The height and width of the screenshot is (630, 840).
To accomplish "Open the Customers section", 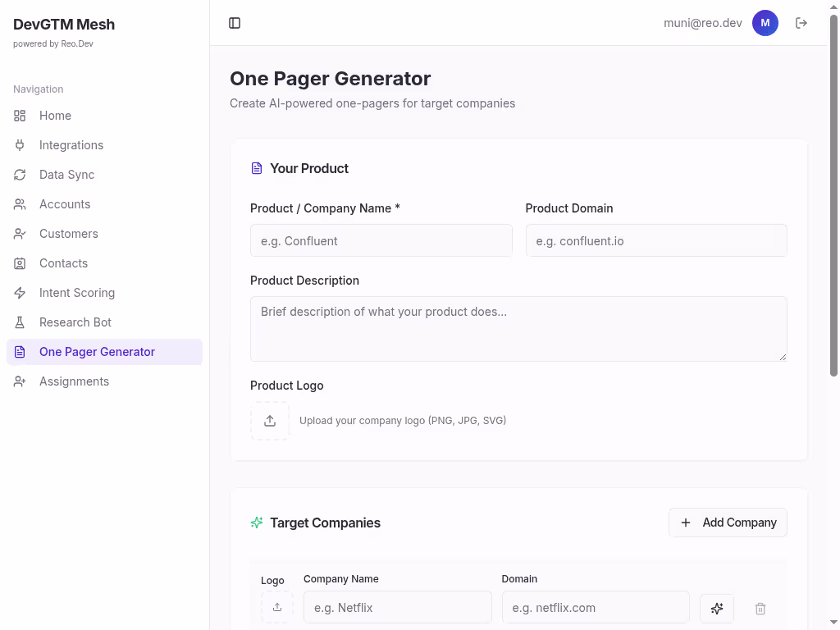I will click(68, 233).
